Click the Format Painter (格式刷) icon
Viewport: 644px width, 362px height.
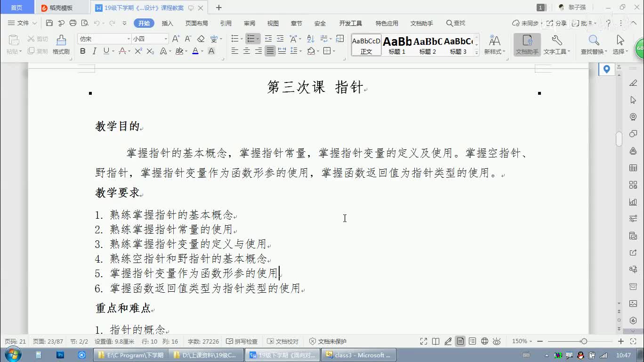point(61,41)
